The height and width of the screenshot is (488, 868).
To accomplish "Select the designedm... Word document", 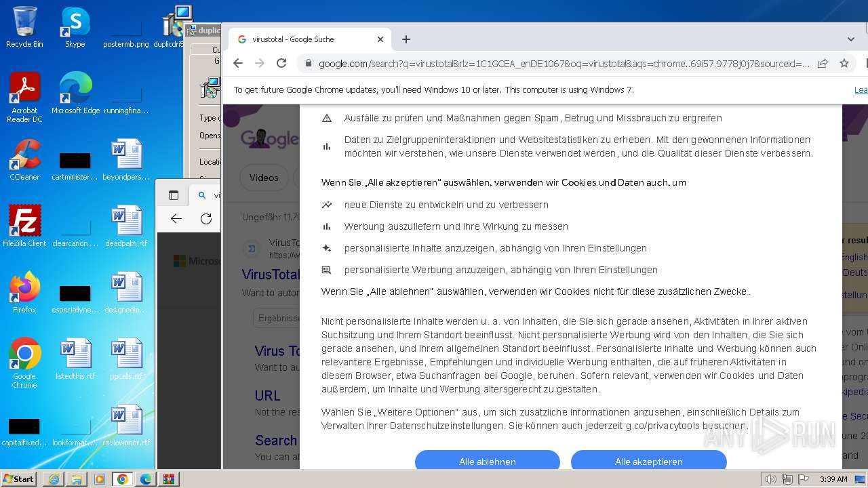I will [126, 292].
